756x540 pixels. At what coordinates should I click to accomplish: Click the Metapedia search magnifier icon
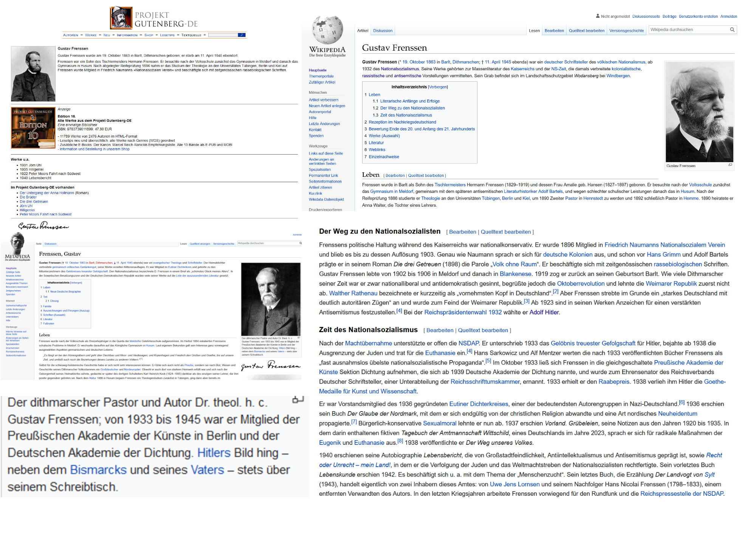[301, 243]
